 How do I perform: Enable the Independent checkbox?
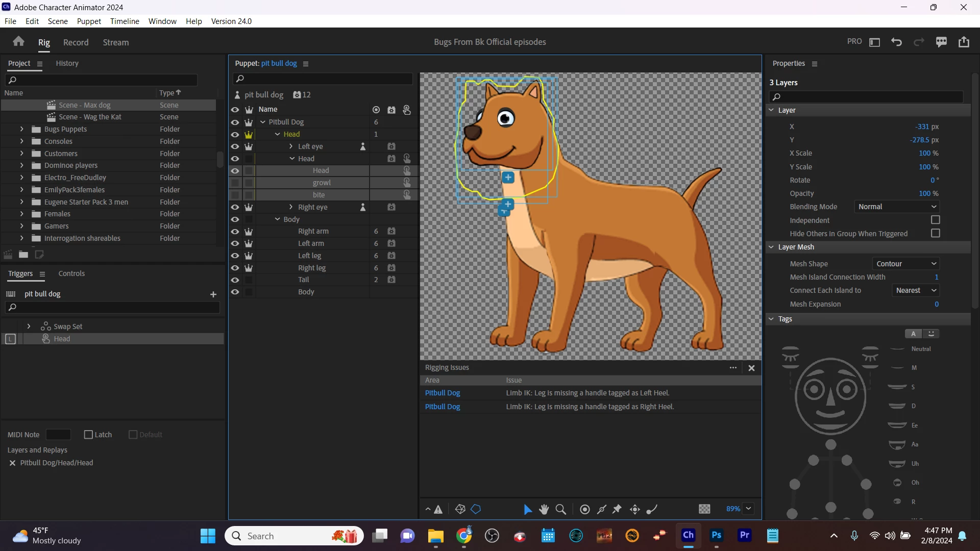[935, 220]
